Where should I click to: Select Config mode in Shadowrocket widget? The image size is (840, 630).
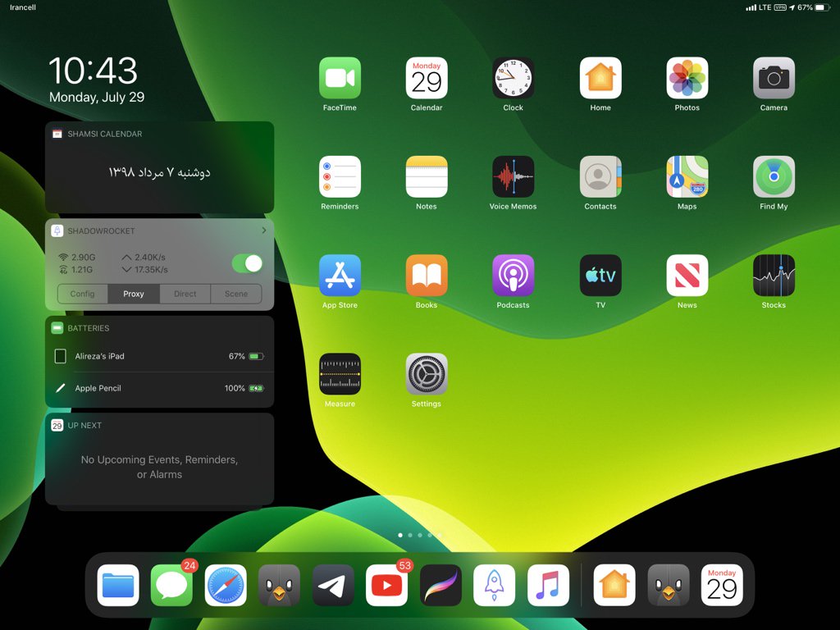click(x=82, y=294)
